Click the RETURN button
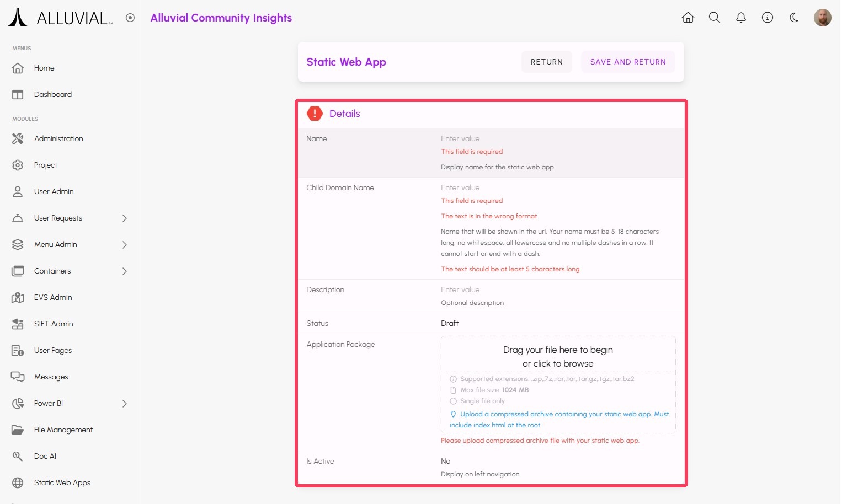The width and height of the screenshot is (842, 504). click(x=546, y=62)
